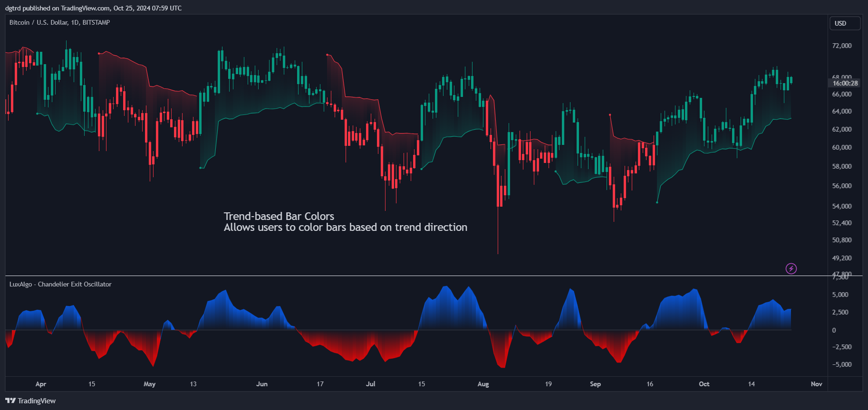This screenshot has height=410, width=868.
Task: Click the 17 date label after Jun
Action: pyautogui.click(x=320, y=384)
